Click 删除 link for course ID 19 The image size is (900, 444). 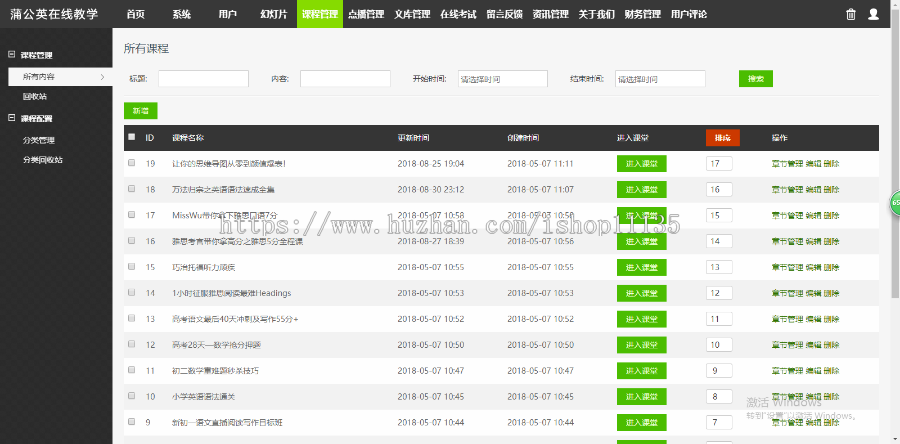[x=832, y=163]
